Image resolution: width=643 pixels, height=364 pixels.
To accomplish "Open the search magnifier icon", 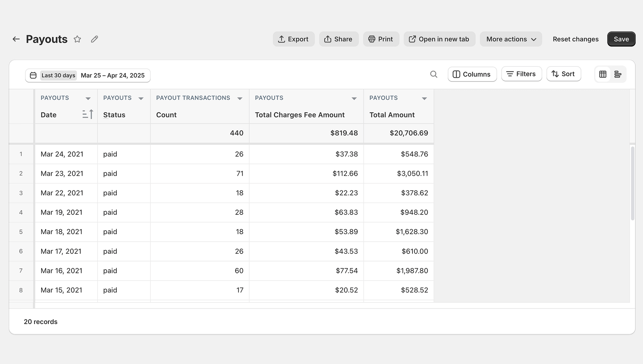I will coord(434,74).
